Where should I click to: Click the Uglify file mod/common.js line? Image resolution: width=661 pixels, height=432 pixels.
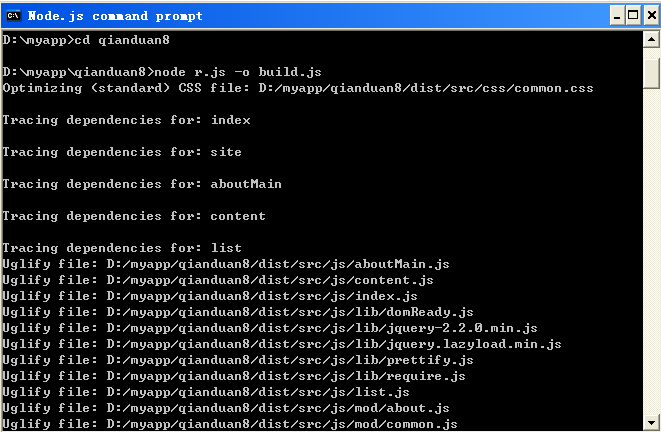(230, 424)
